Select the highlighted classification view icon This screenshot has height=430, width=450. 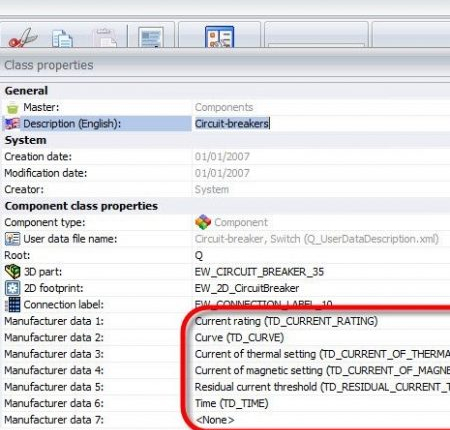[x=219, y=37]
